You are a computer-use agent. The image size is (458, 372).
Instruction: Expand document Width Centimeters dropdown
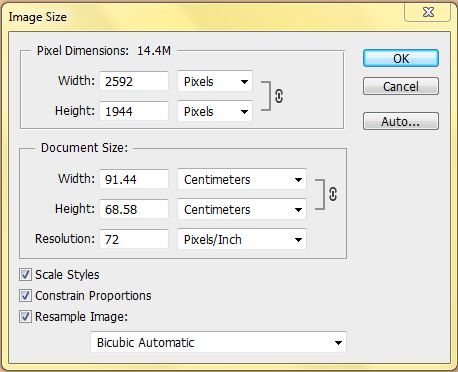coord(242,179)
